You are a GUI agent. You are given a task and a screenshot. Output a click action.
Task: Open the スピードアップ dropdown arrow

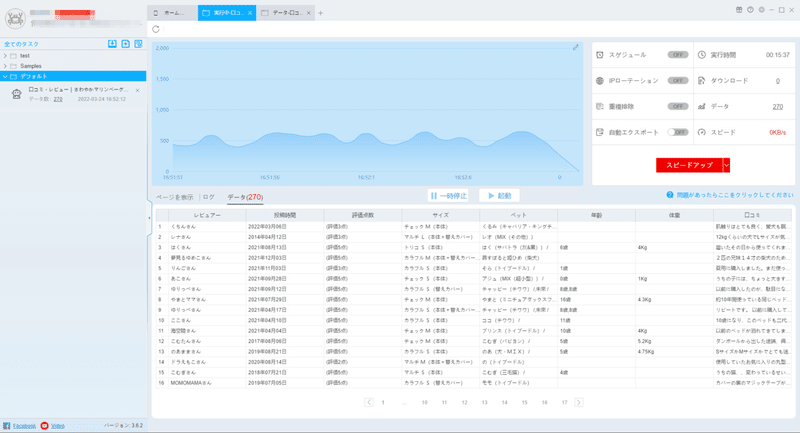727,165
